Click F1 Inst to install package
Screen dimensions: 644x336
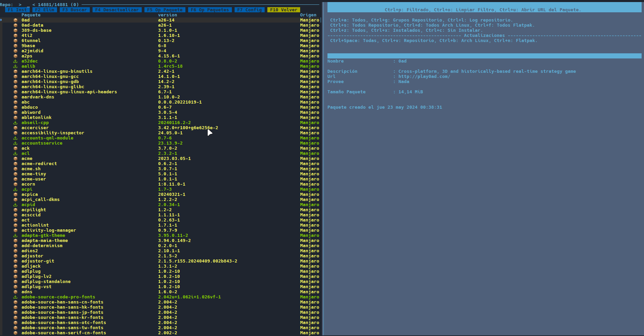point(17,10)
